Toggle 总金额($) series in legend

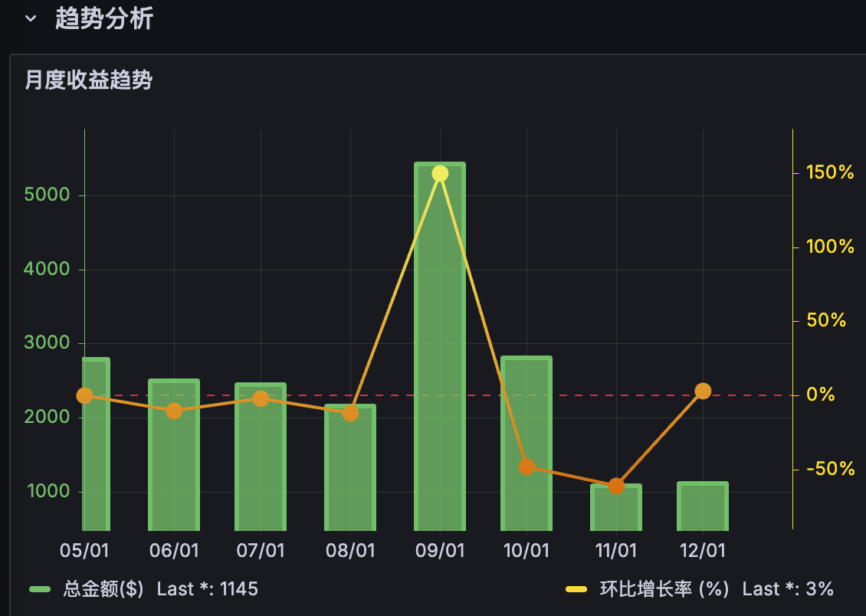pos(103,589)
